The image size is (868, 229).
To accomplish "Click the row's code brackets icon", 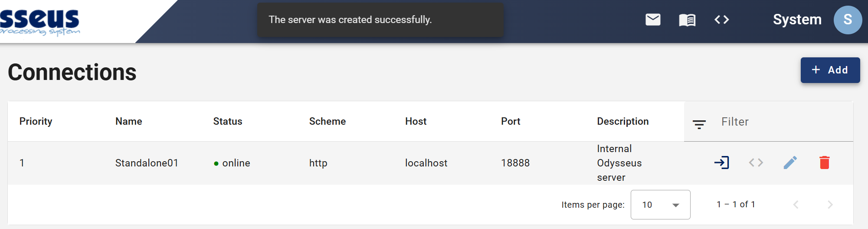I will coord(756,163).
